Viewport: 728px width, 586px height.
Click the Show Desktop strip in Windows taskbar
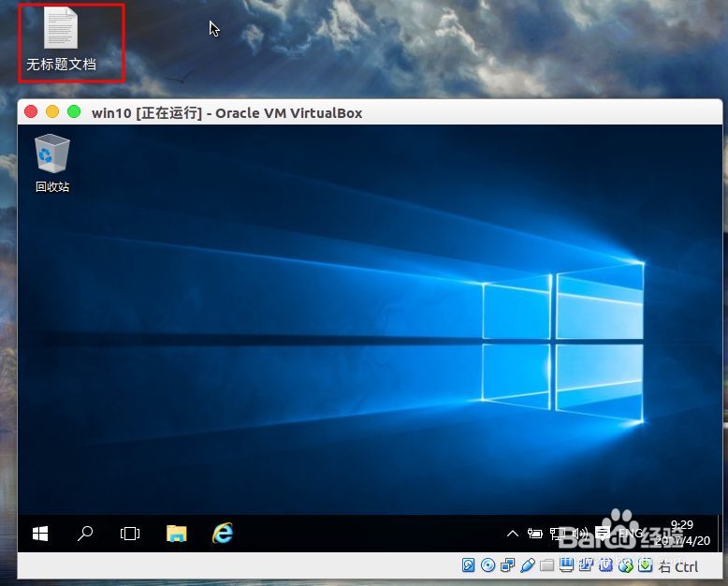click(720, 534)
